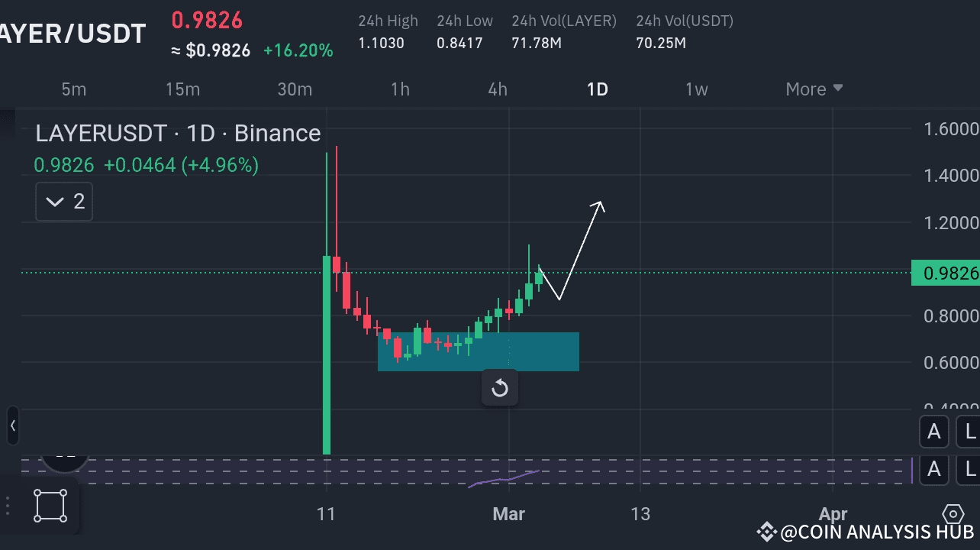Click the hexagon settings icon bottom right
Screen dimensions: 980x550
point(953,516)
